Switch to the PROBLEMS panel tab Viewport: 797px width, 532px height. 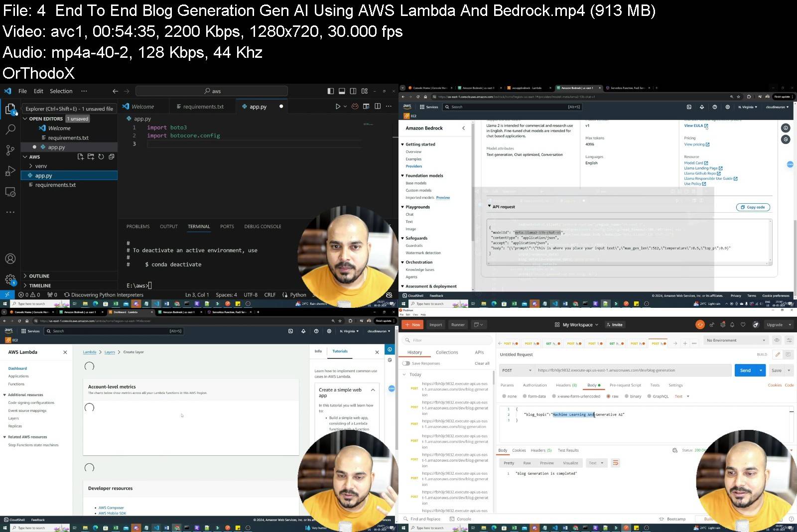click(x=138, y=227)
